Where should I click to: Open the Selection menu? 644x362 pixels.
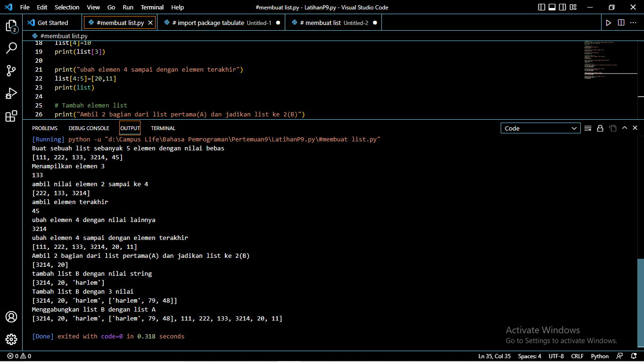[x=67, y=8]
